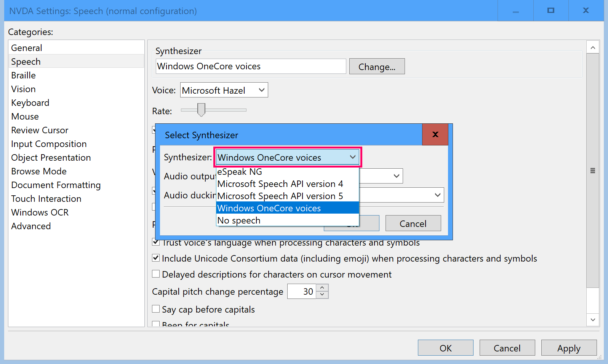Click OK in NVDA Settings window
The height and width of the screenshot is (364, 608).
click(445, 348)
